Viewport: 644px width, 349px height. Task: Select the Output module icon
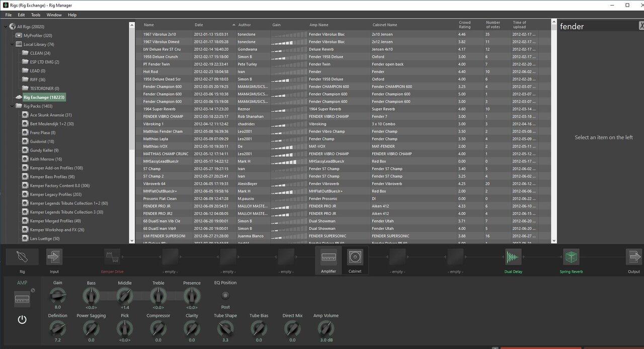coord(634,257)
